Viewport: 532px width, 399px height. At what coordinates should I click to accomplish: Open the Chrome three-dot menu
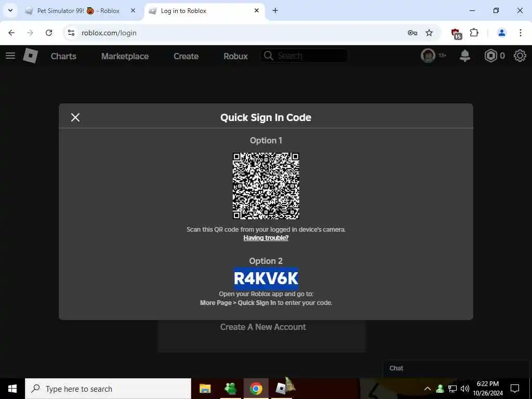click(521, 33)
